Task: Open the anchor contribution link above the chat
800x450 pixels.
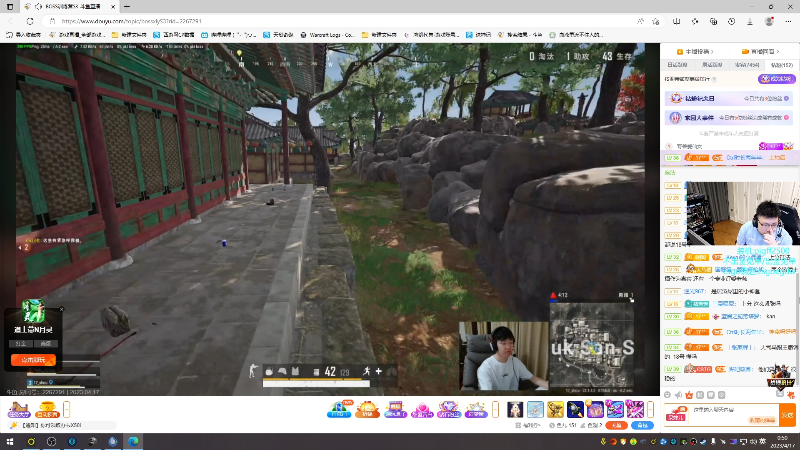Action: pyautogui.click(x=695, y=52)
